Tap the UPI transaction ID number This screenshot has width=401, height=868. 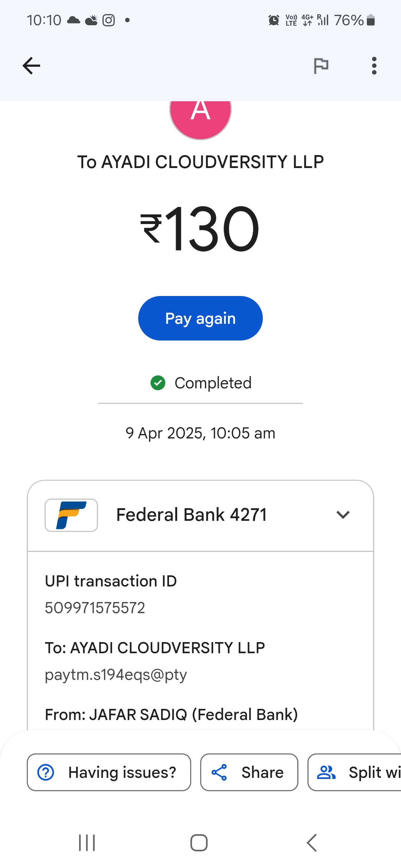pos(95,608)
